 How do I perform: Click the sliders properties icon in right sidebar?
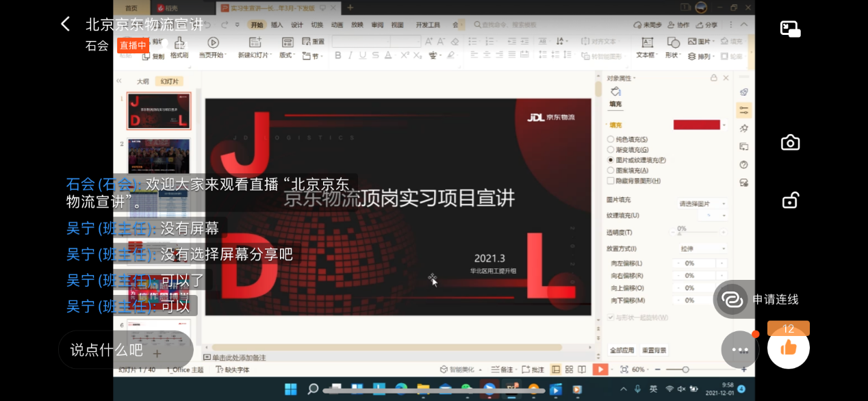[744, 110]
